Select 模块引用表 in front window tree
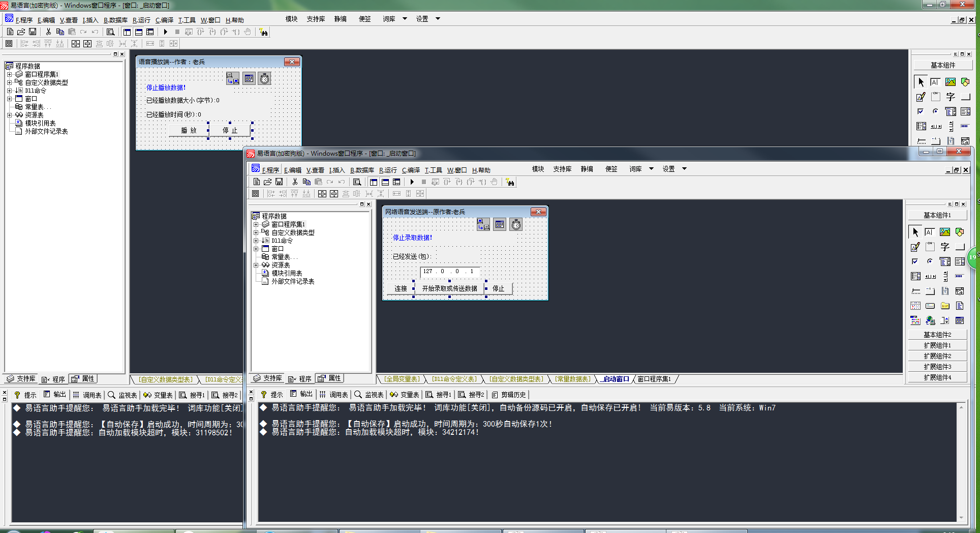Screen dimensions: 980x533 tap(287, 273)
